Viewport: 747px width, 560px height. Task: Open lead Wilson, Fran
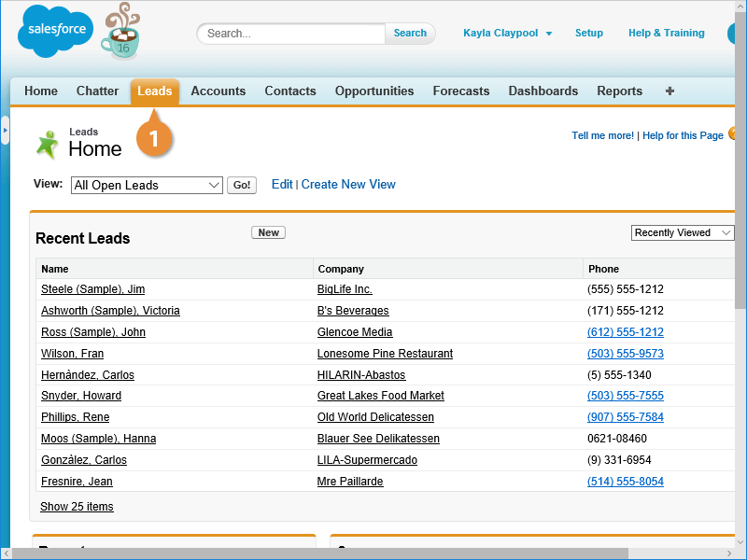point(73,354)
